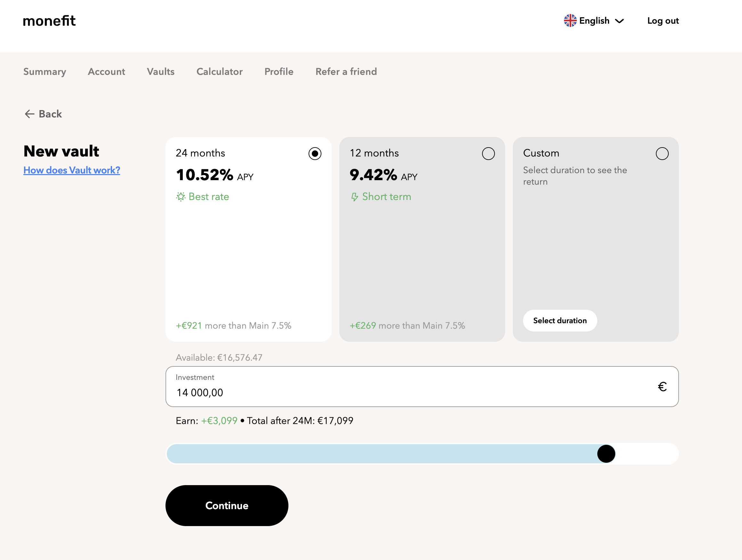This screenshot has width=742, height=560.
Task: Select the 24 months radio button
Action: pos(315,154)
